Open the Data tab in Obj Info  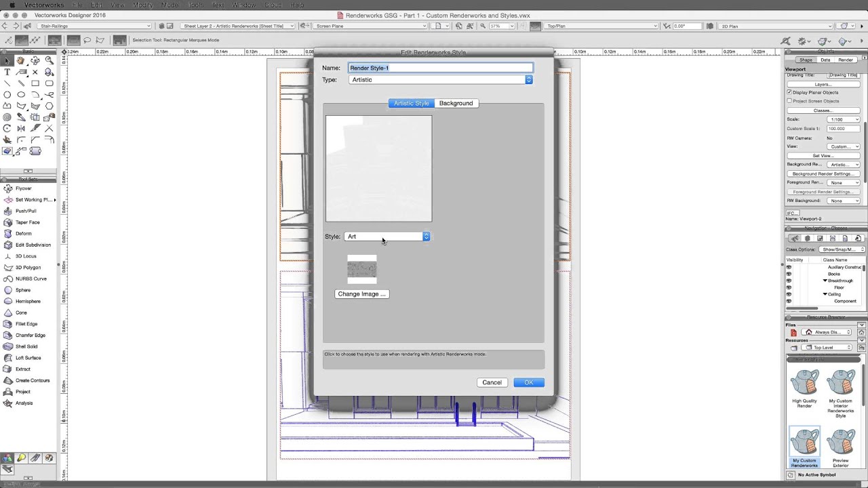825,60
